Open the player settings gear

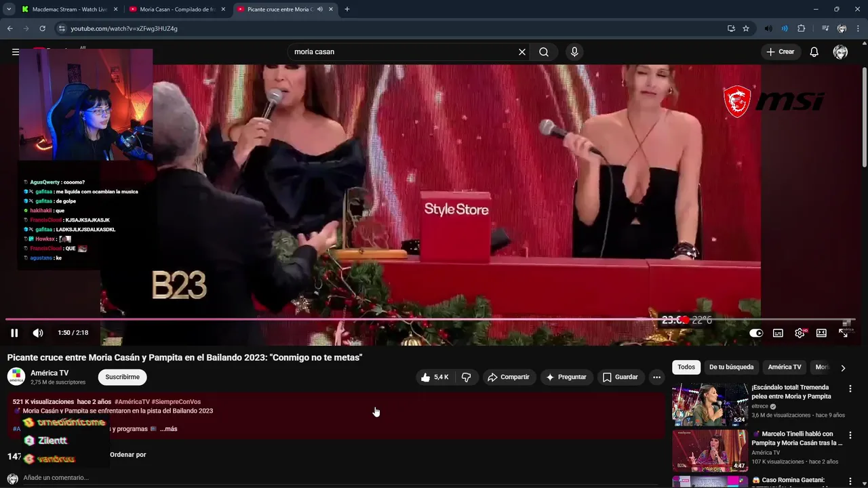point(800,333)
